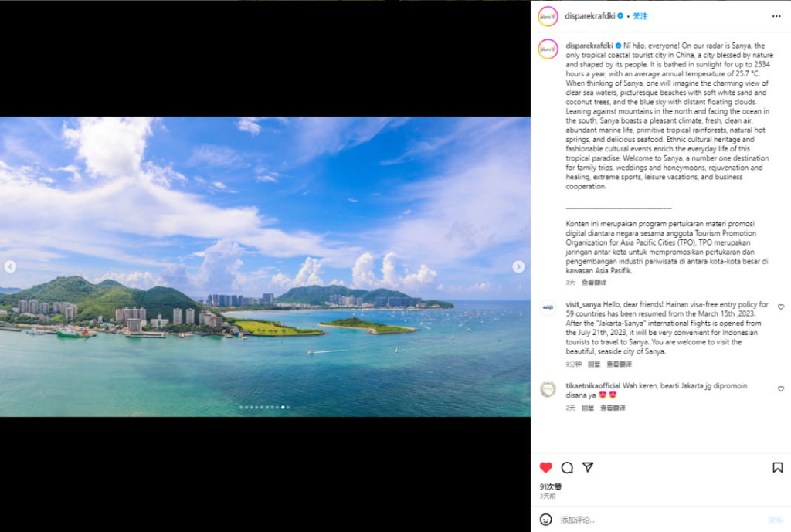The height and width of the screenshot is (532, 791).
Task: Open disparekrafdki profile from header username
Action: pyautogui.click(x=589, y=16)
